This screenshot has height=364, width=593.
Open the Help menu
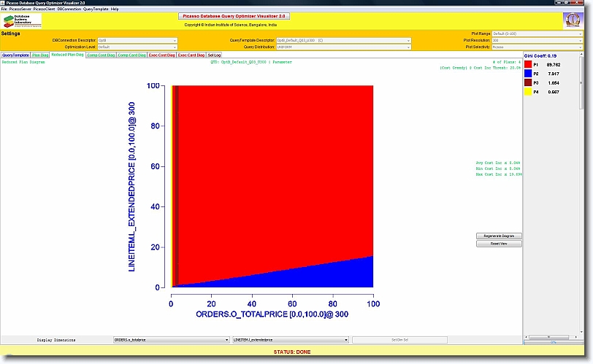coord(115,9)
